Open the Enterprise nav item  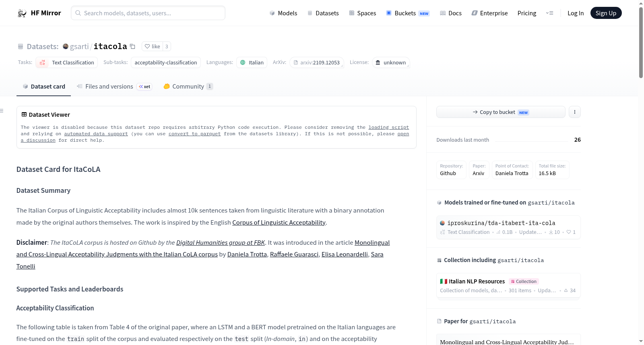click(x=489, y=13)
